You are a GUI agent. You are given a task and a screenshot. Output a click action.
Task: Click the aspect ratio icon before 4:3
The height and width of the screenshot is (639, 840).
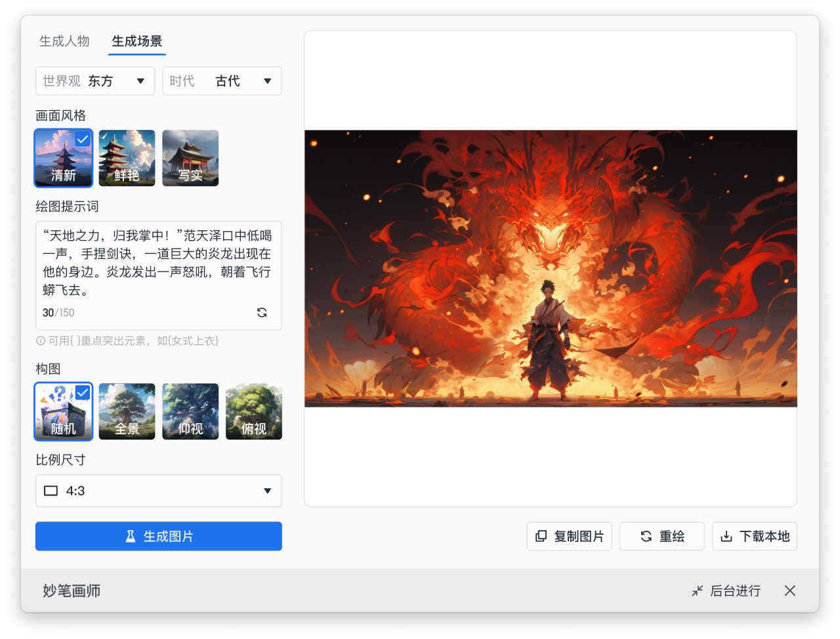(51, 490)
